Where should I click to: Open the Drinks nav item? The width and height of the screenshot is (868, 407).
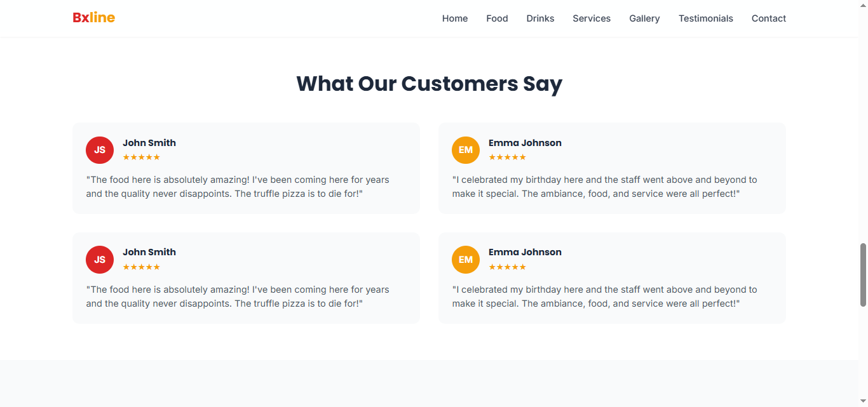pyautogui.click(x=540, y=18)
